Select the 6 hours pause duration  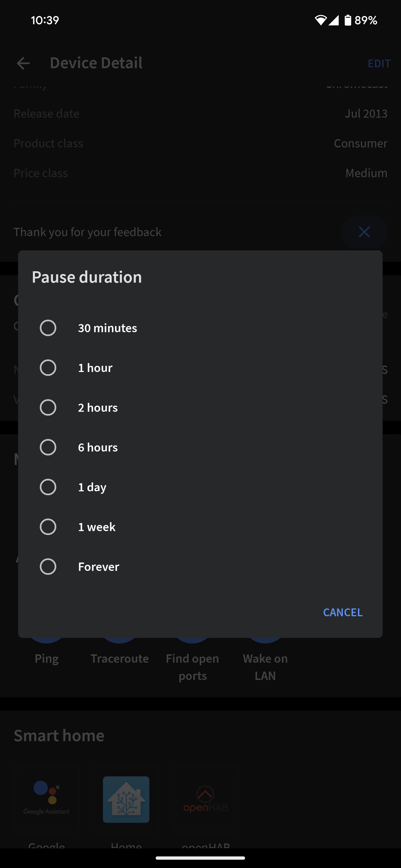point(48,447)
